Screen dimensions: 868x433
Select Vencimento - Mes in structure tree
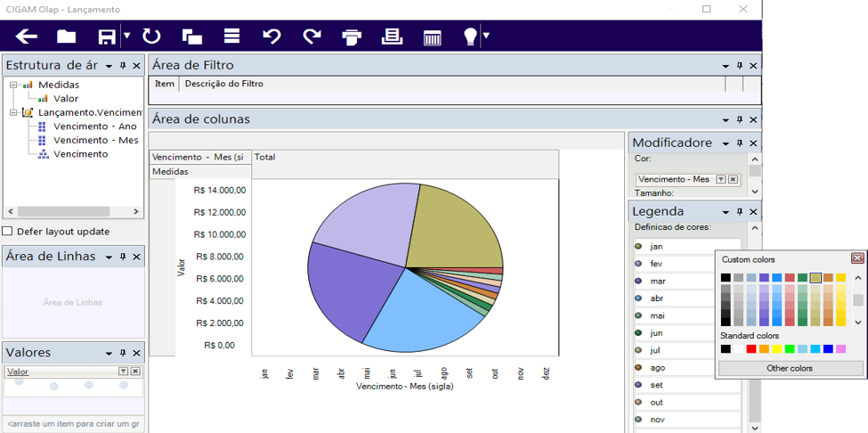pos(96,140)
